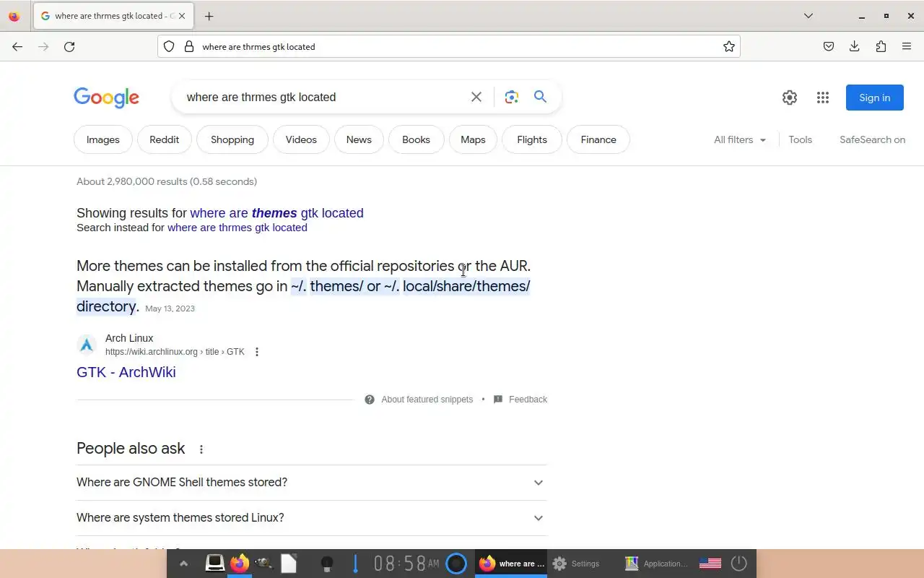924x578 pixels.
Task: Click the wiki.archlinux.org URL breadcrumb
Action: 175,352
